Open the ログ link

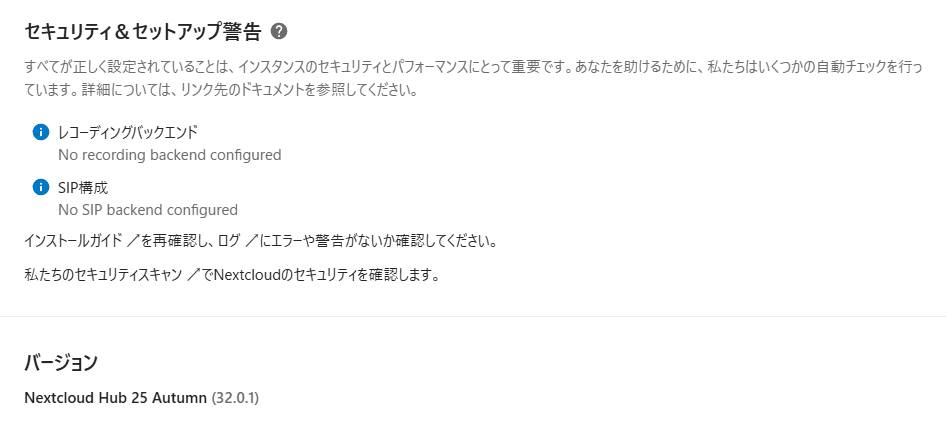tap(230, 242)
